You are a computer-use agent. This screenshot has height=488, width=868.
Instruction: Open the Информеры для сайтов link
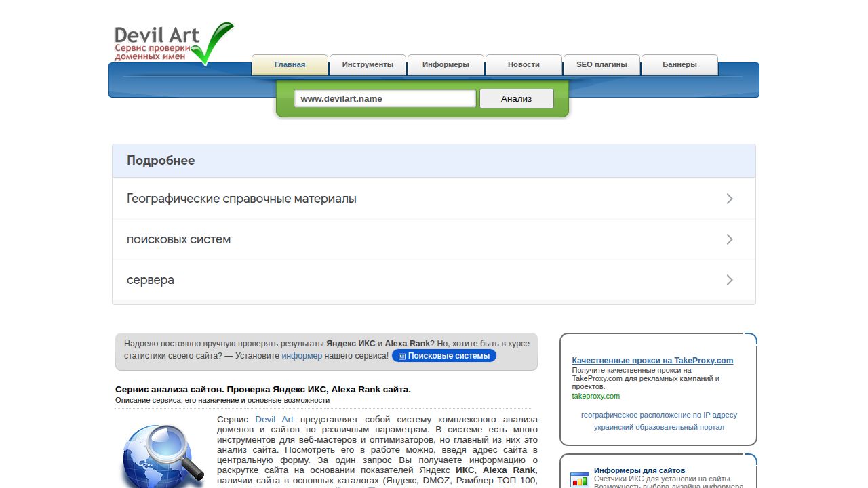[x=639, y=470]
